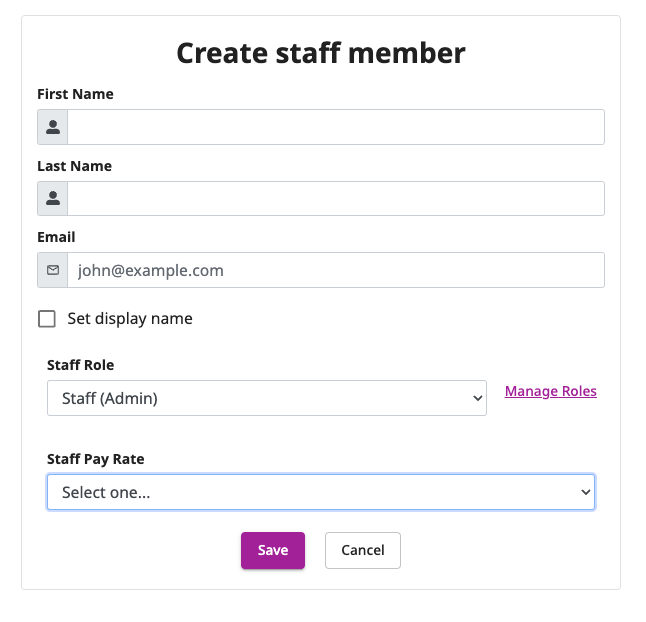Image resolution: width=646 pixels, height=622 pixels.
Task: Follow the Manage Roles link
Action: click(550, 391)
